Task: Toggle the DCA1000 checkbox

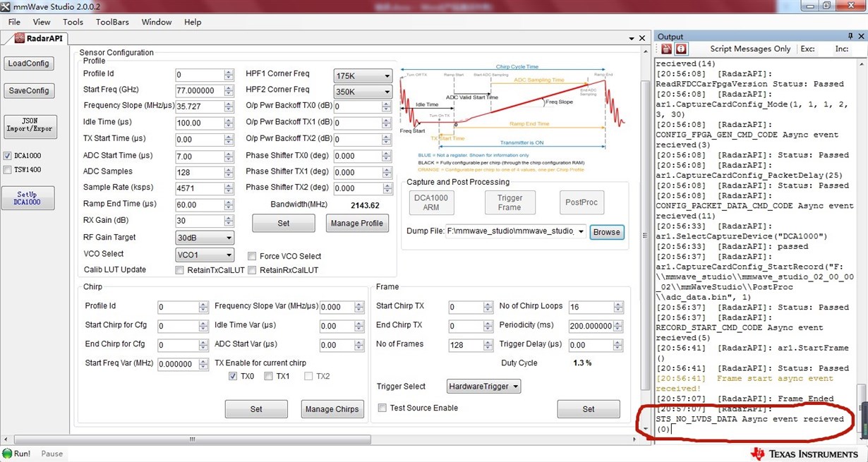Action: point(8,156)
